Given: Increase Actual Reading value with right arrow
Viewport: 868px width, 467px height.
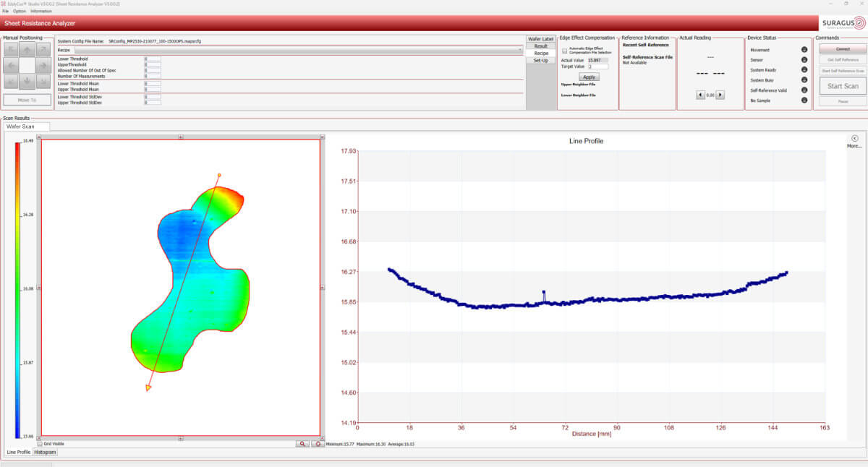Looking at the screenshot, I should coord(720,95).
